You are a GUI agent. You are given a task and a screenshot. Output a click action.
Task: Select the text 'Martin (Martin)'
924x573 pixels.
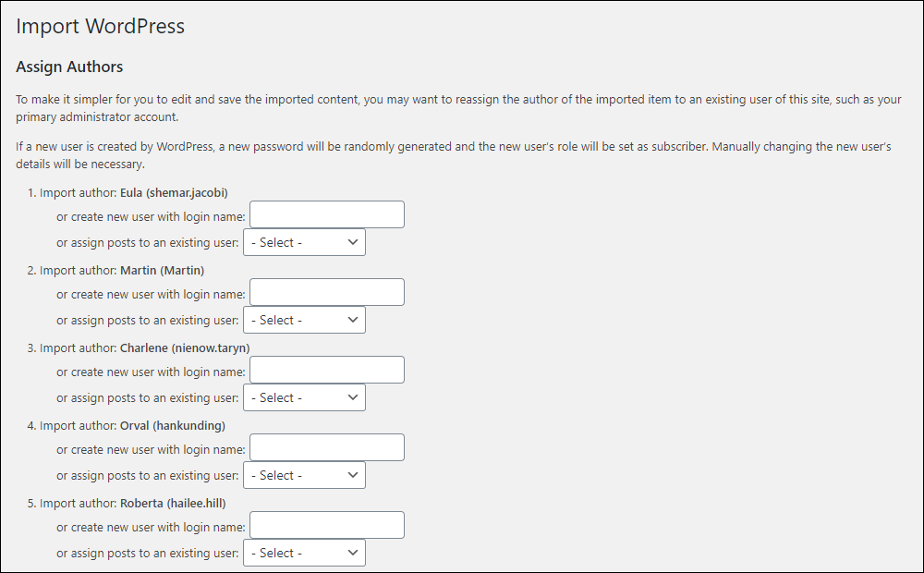click(x=162, y=271)
